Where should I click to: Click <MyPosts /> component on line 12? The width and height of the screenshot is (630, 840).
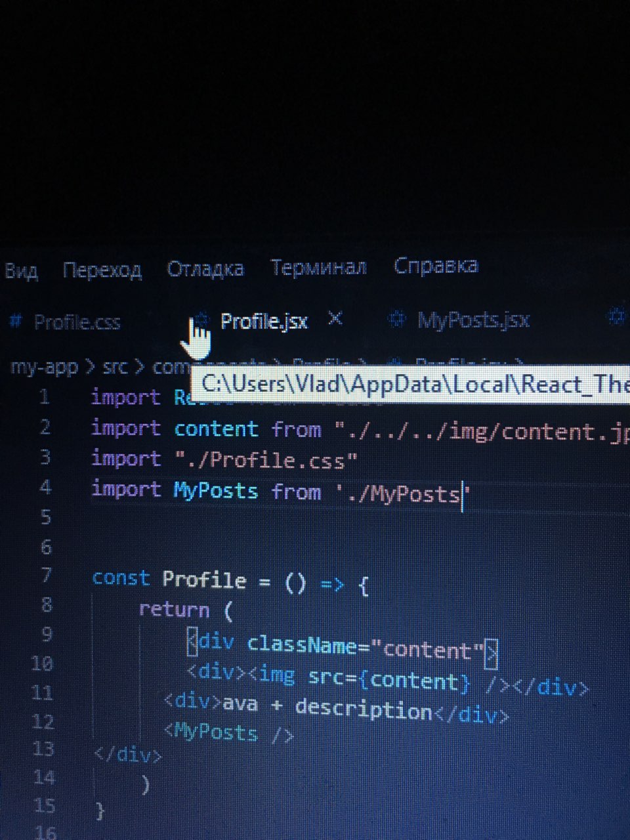click(228, 733)
